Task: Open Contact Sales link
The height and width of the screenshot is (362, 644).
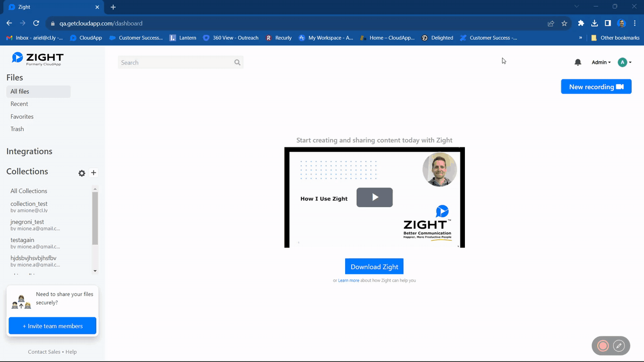Action: point(44,352)
